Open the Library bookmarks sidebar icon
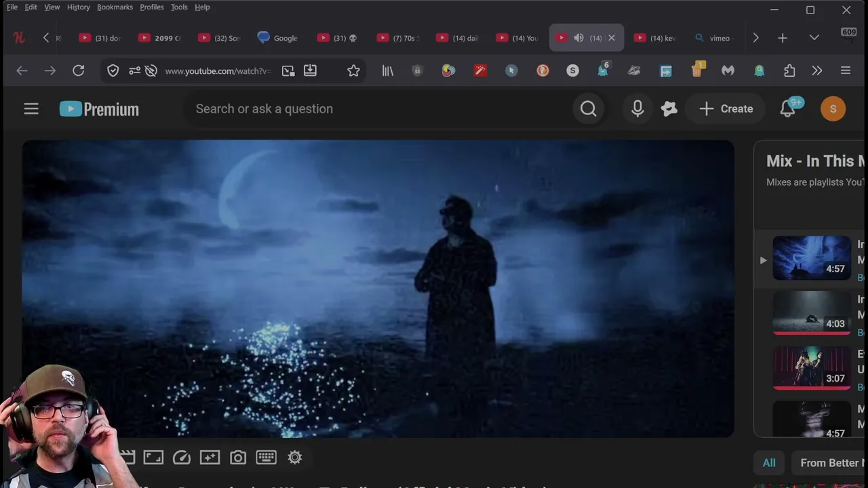This screenshot has width=868, height=488. [x=388, y=70]
